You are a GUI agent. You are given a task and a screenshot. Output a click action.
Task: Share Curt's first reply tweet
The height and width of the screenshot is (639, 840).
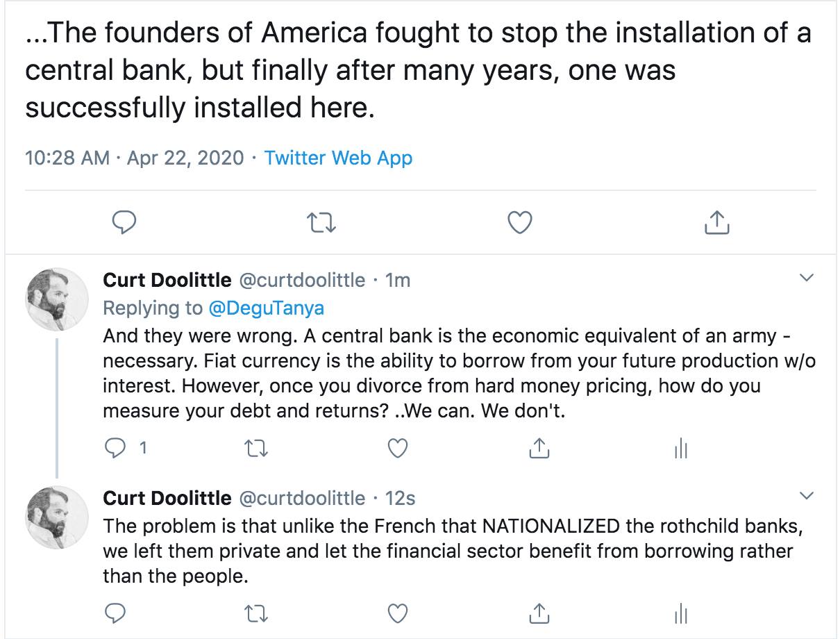[x=539, y=449]
